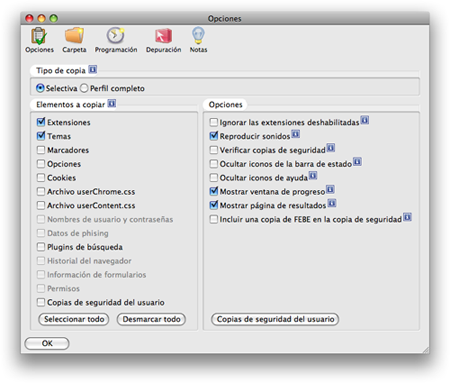This screenshot has width=450, height=383.
Task: Enable Ignorar las extensiones deshabilitadas
Action: pos(214,122)
